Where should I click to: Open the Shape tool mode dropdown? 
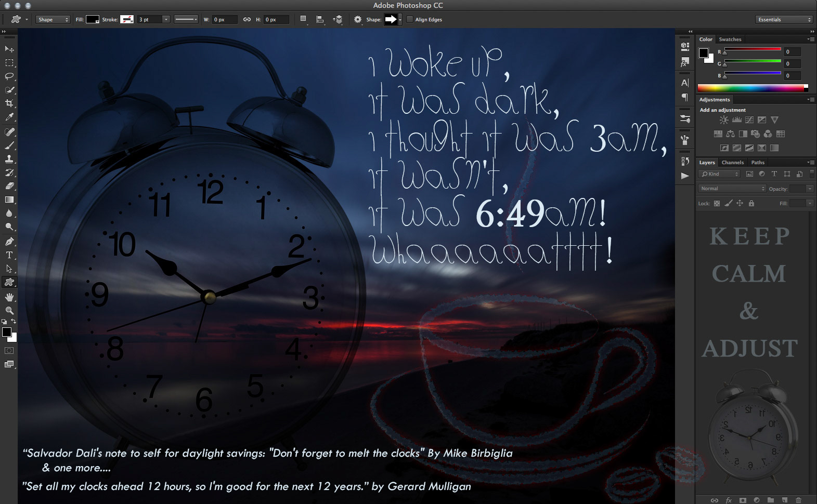tap(53, 20)
